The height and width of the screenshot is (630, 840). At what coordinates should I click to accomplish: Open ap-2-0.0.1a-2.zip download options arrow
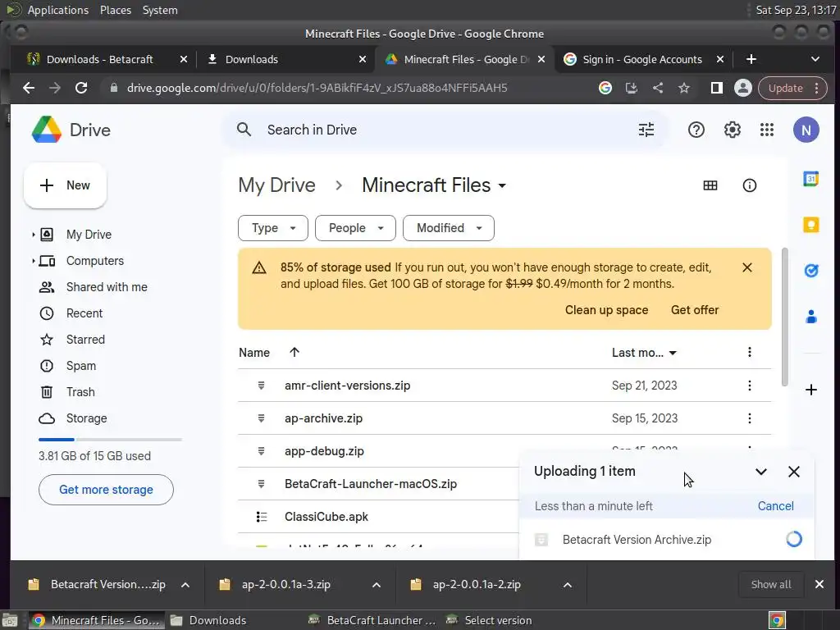(x=568, y=584)
